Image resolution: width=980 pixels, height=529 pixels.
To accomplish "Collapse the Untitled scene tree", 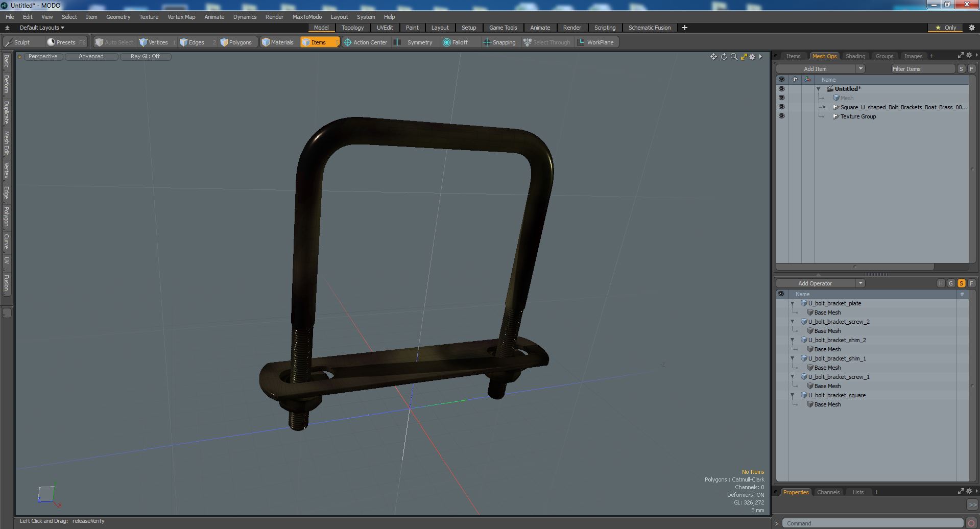I will pyautogui.click(x=819, y=89).
